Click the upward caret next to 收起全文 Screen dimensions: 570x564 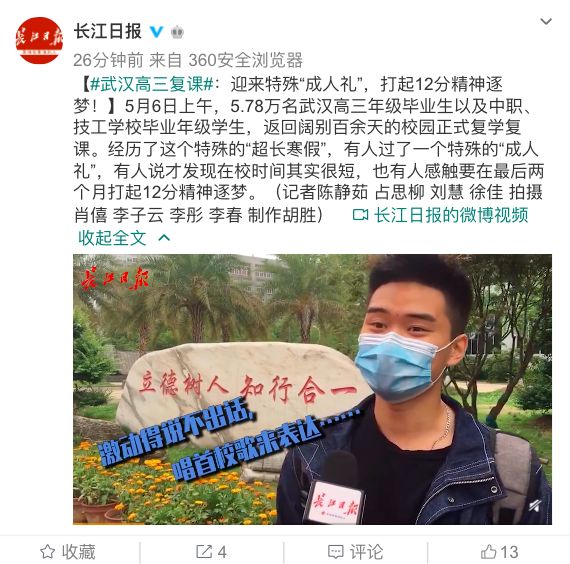pyautogui.click(x=164, y=238)
